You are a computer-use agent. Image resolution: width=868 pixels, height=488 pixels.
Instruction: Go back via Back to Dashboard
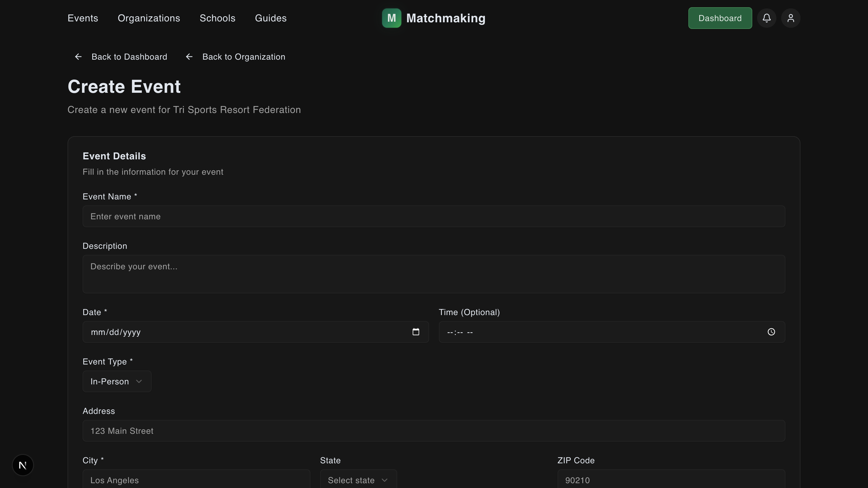pos(121,57)
